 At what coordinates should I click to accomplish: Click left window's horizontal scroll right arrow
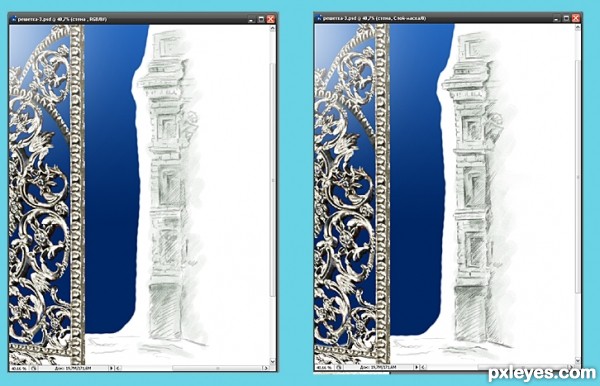coord(266,368)
